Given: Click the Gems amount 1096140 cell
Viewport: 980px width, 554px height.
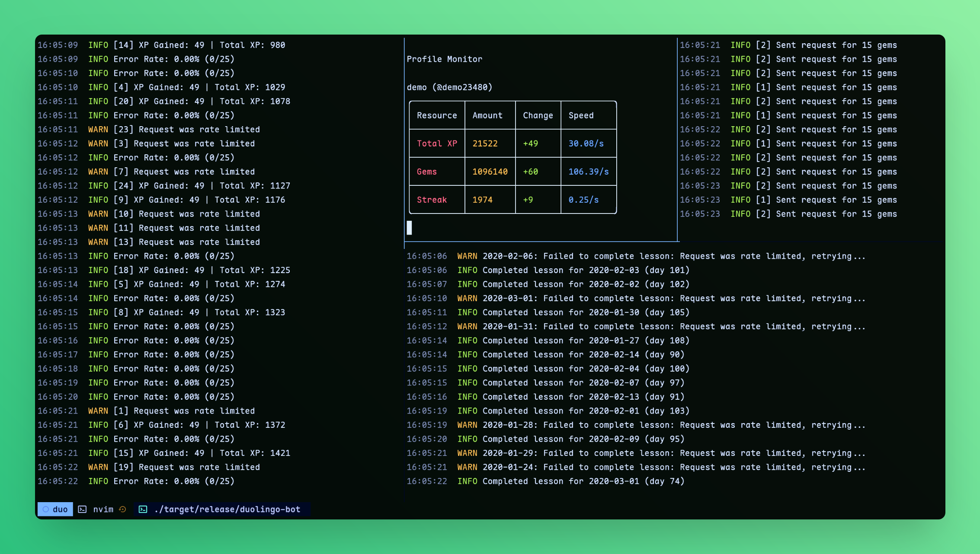Looking at the screenshot, I should (490, 172).
